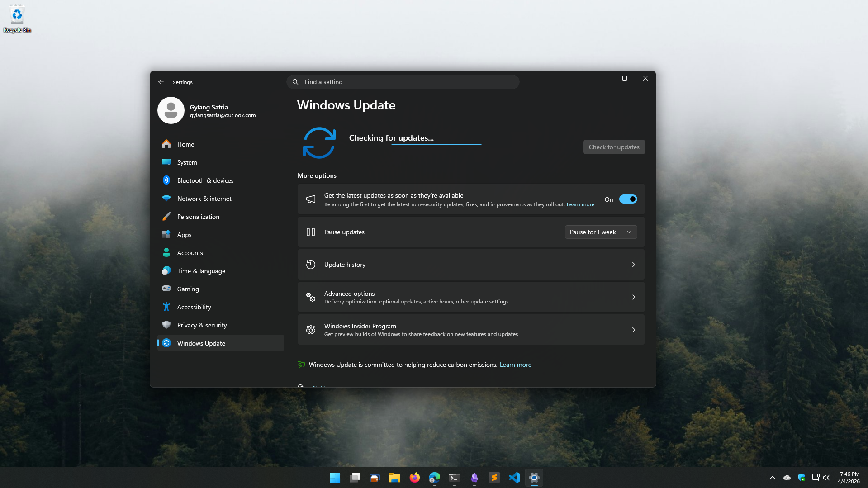This screenshot has width=868, height=488.
Task: Turn off get latest updates toggle
Action: 628,199
